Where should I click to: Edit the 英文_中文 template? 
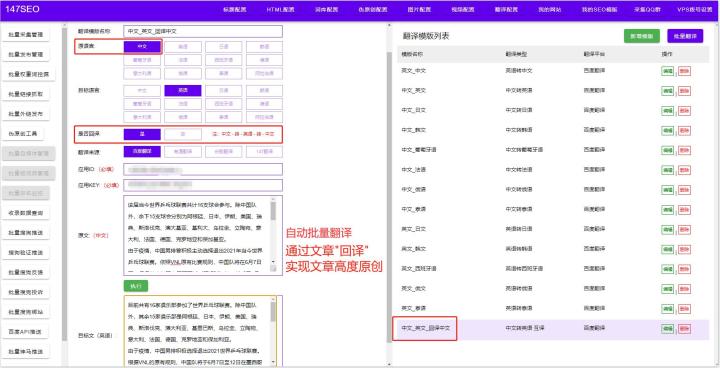[667, 71]
